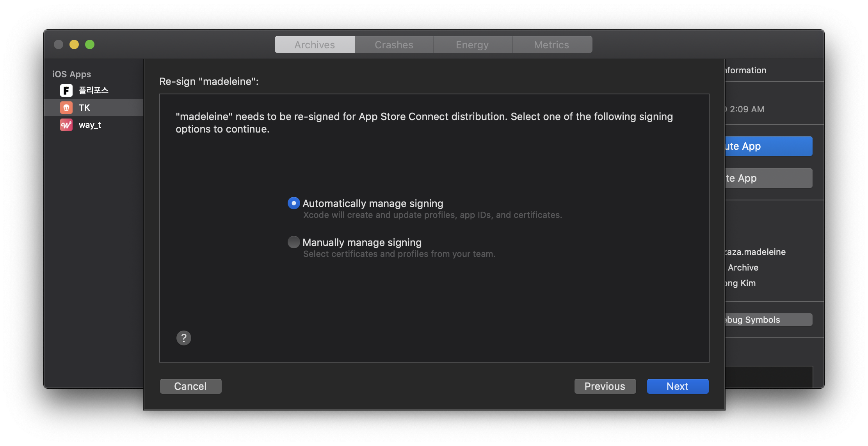The width and height of the screenshot is (868, 446).
Task: Select the way_t item in iOS Apps
Action: [90, 125]
